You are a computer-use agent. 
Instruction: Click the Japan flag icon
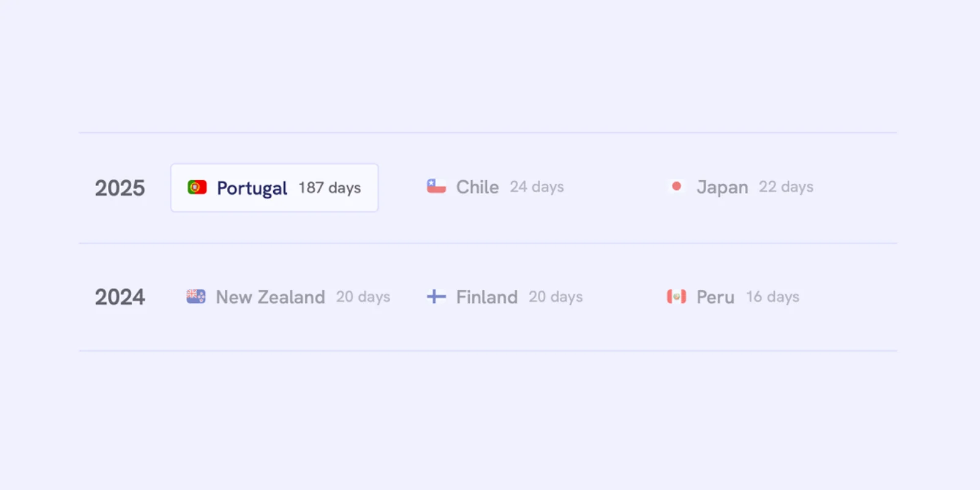pyautogui.click(x=676, y=186)
